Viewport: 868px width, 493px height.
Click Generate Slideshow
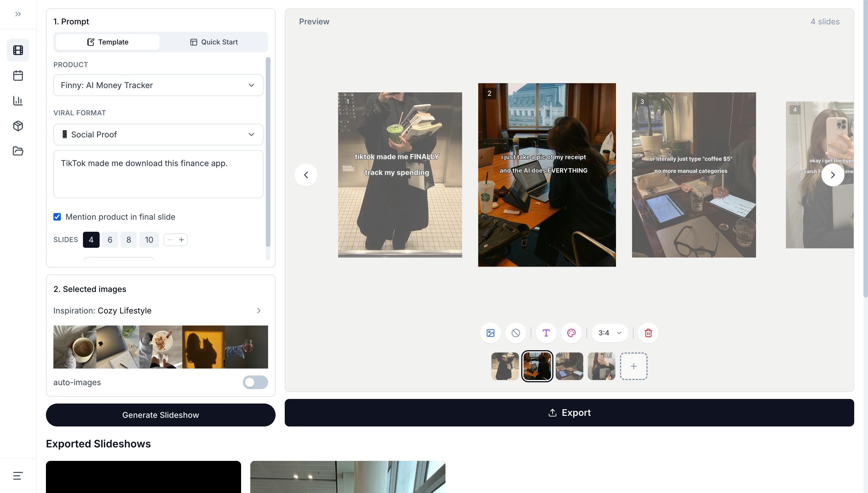click(x=160, y=414)
